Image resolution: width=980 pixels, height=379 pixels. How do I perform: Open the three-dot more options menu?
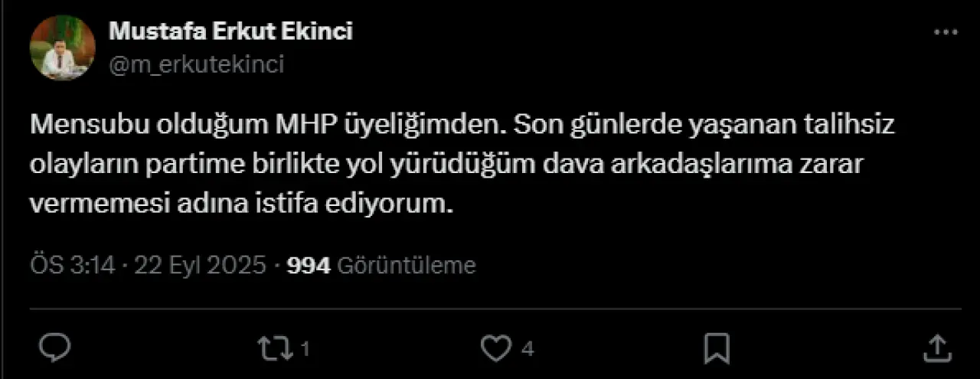[946, 32]
